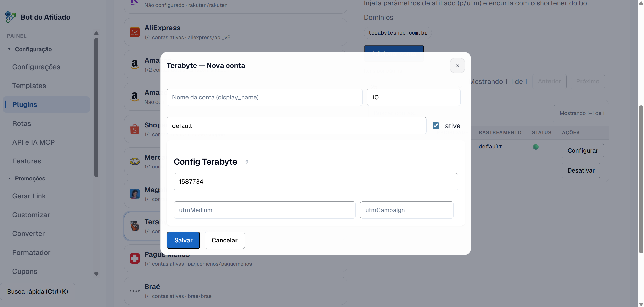Click the second Amazon plugin icon (Não configurado)
Screen dimensions: 644x307
click(135, 97)
